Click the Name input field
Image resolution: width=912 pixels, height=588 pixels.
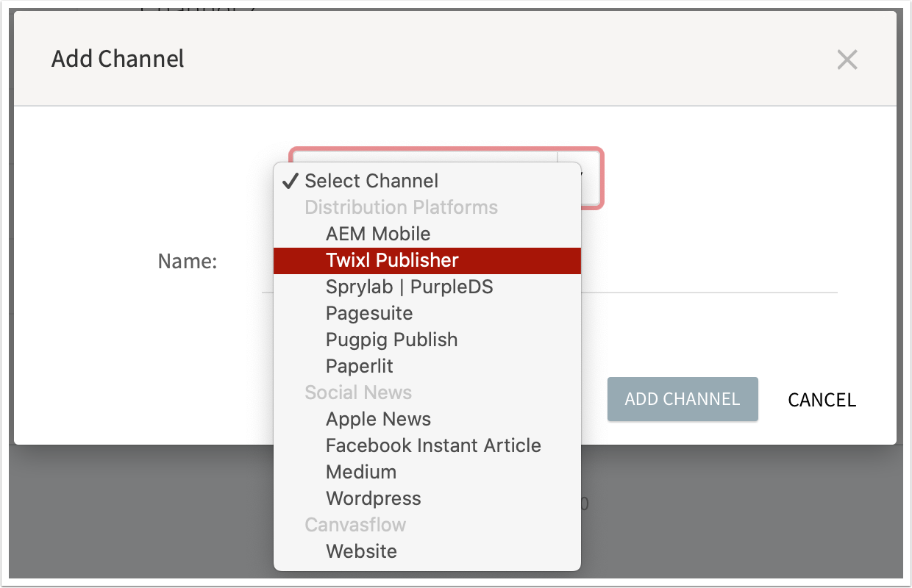point(709,262)
